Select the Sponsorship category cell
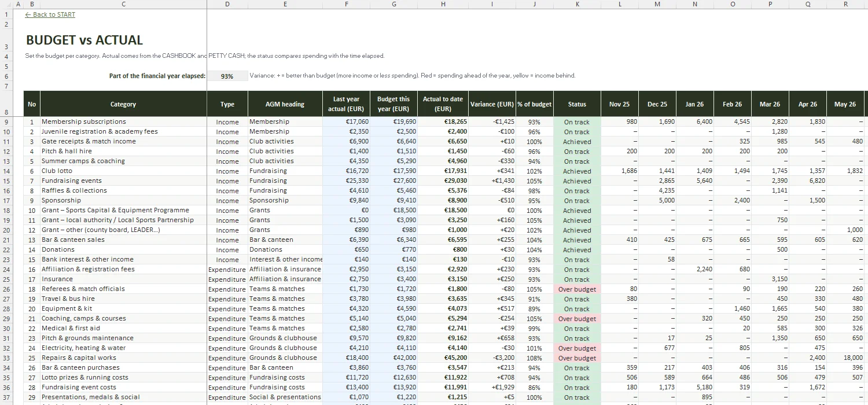Image resolution: width=868 pixels, height=405 pixels. pos(123,200)
